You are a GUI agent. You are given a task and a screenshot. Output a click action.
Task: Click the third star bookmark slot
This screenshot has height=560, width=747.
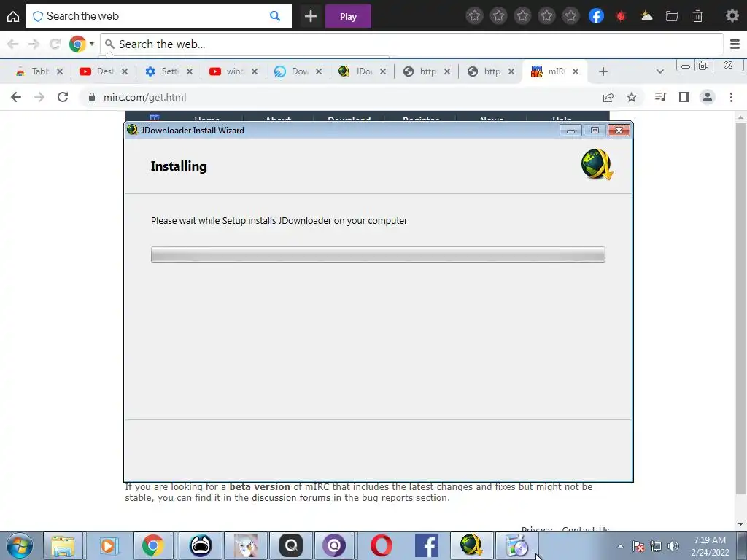pos(522,16)
